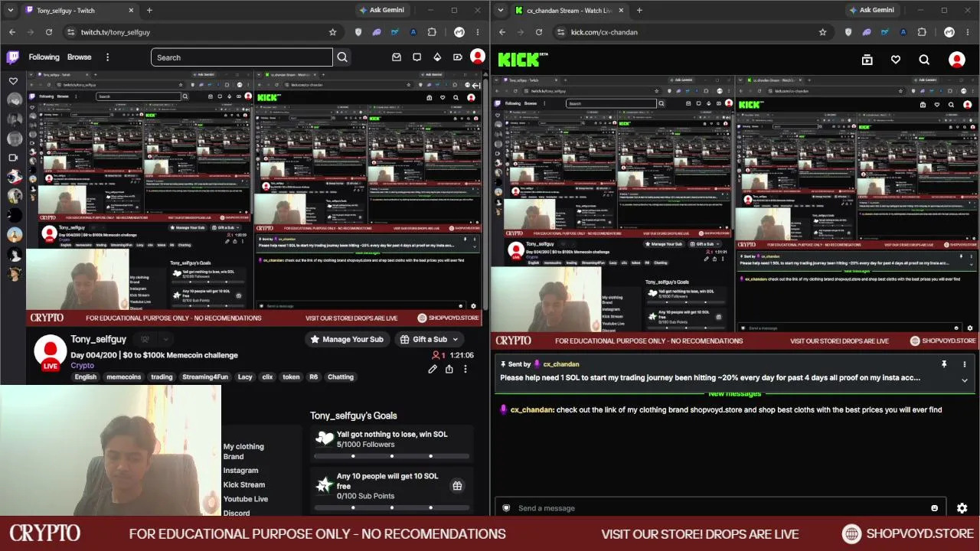
Task: Open a new tab in the Kick window
Action: (639, 11)
